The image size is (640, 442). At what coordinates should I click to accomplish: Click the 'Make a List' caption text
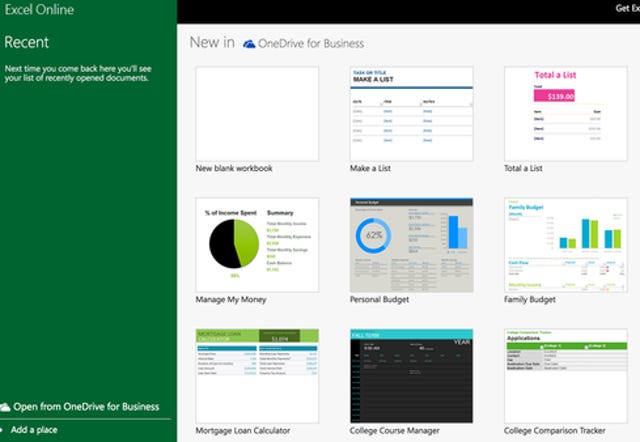coord(370,168)
